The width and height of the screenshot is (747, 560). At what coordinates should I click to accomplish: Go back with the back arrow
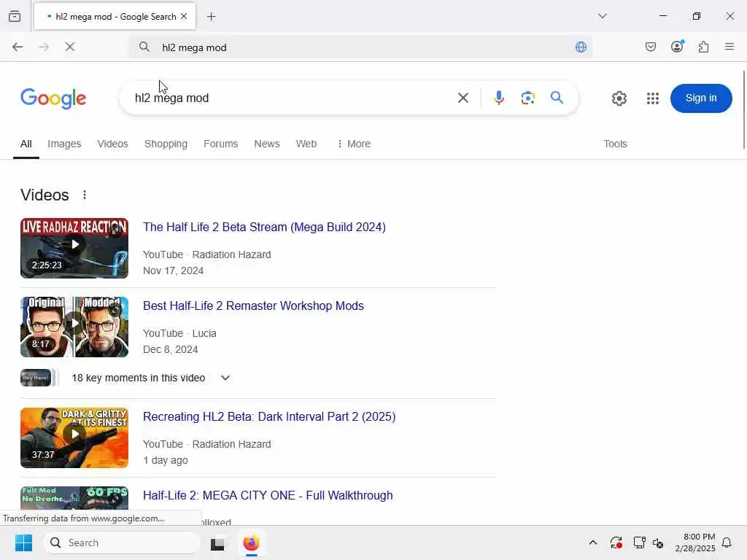18,47
